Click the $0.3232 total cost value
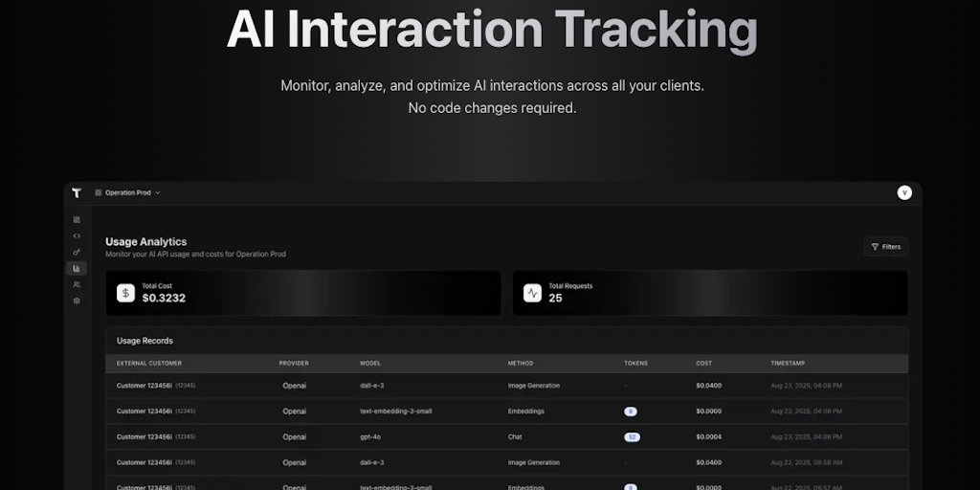The height and width of the screenshot is (490, 980). tap(164, 299)
